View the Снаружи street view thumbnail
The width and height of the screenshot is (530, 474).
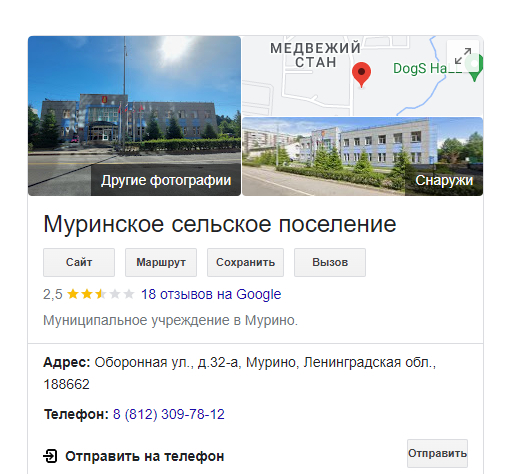coord(363,157)
